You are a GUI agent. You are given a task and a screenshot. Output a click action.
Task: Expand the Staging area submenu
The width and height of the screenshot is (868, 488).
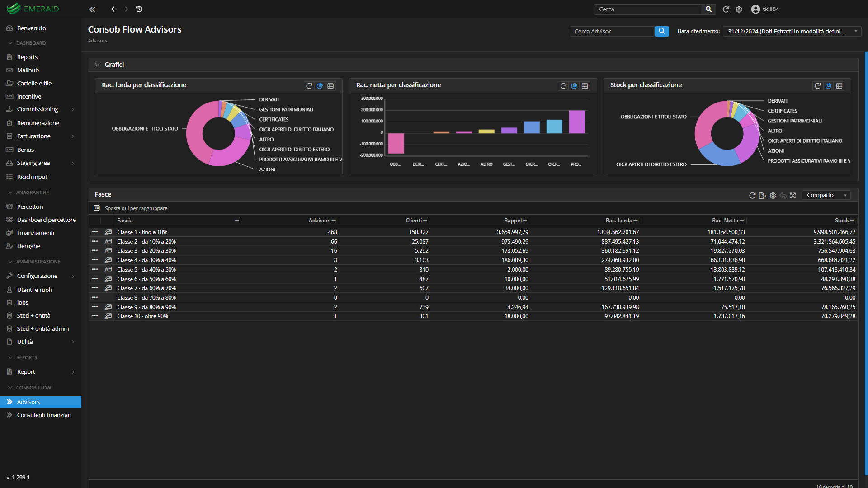click(73, 163)
